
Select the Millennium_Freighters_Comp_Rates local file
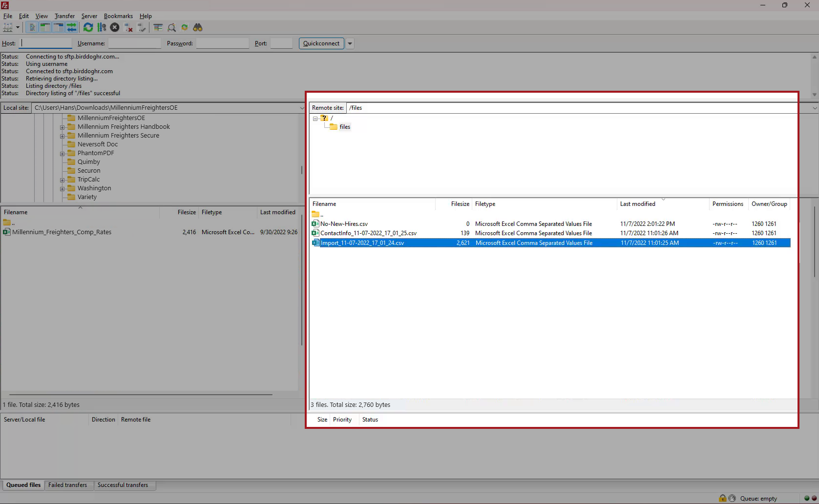coord(150,232)
